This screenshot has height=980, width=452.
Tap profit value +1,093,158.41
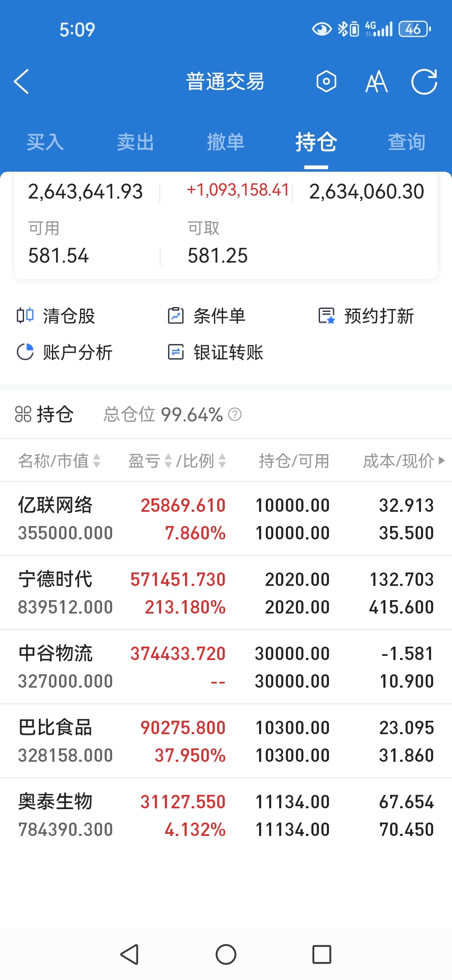(x=238, y=190)
